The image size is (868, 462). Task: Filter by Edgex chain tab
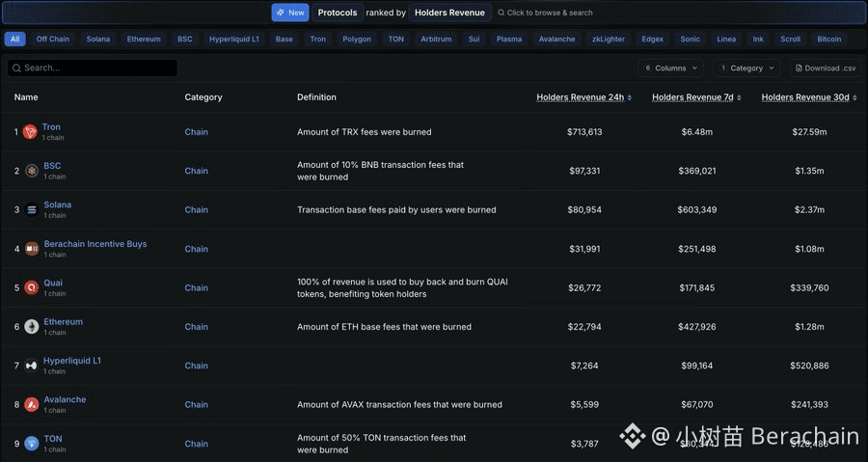tap(652, 39)
